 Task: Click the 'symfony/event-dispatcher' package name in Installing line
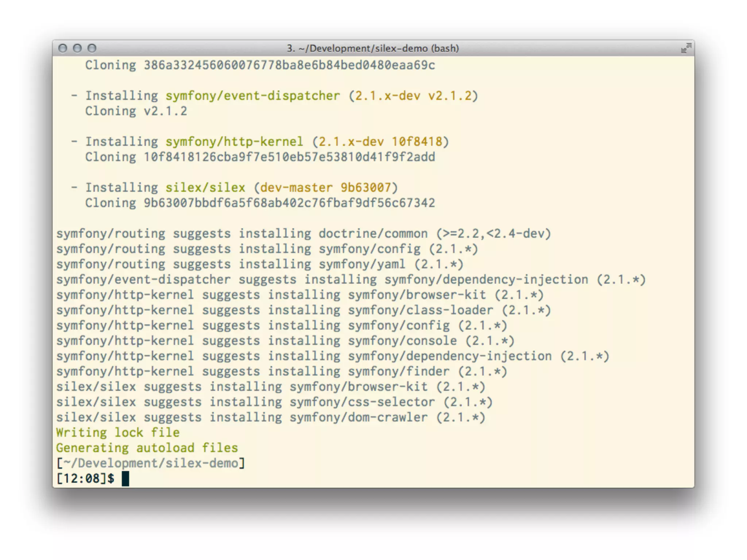[x=252, y=96]
